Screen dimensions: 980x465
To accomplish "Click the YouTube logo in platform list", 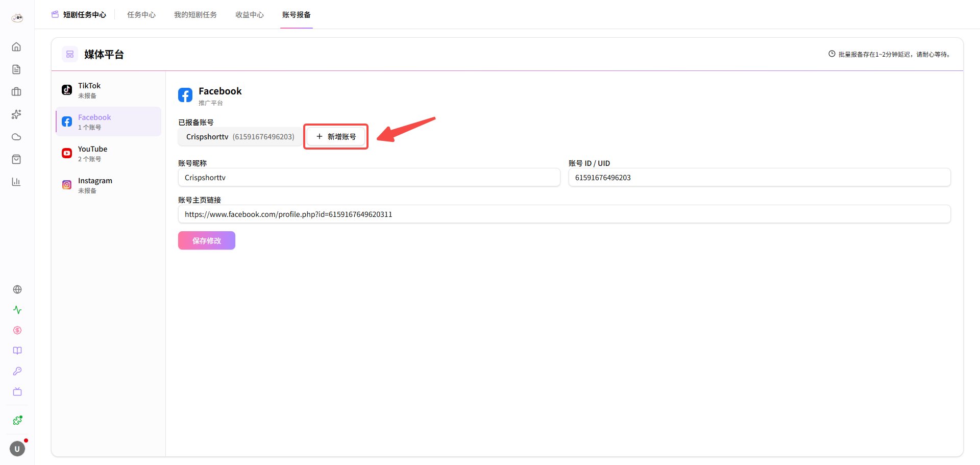I will (x=67, y=153).
